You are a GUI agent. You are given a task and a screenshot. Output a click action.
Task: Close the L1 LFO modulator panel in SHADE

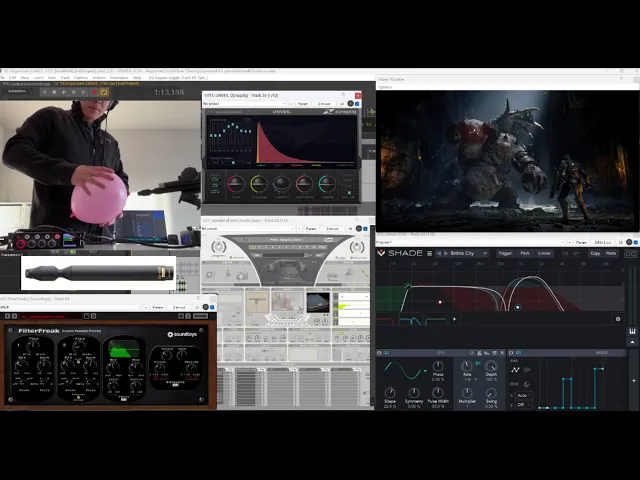502,353
